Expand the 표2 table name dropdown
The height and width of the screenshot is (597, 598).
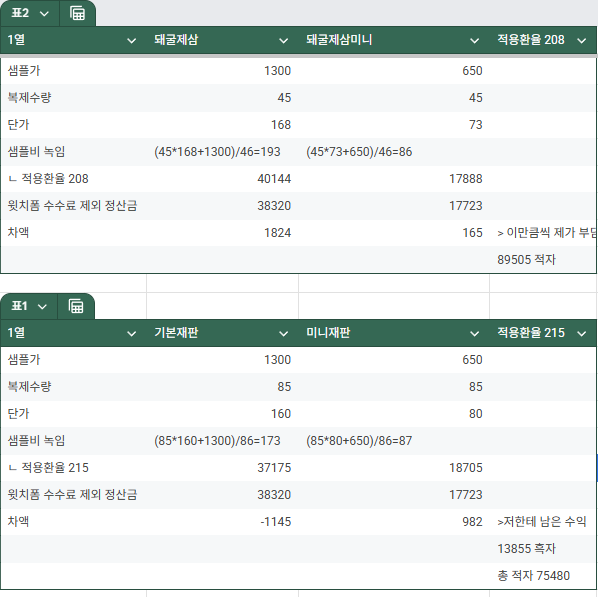pyautogui.click(x=44, y=14)
